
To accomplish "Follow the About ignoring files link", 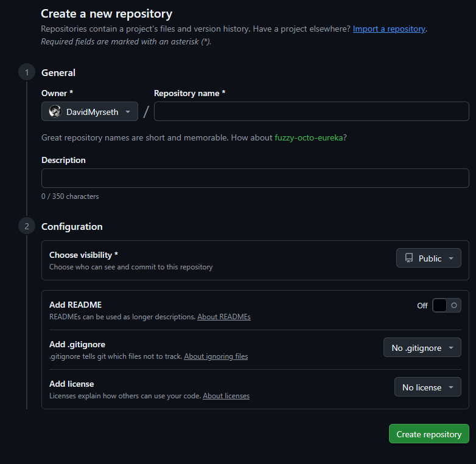I will [215, 356].
